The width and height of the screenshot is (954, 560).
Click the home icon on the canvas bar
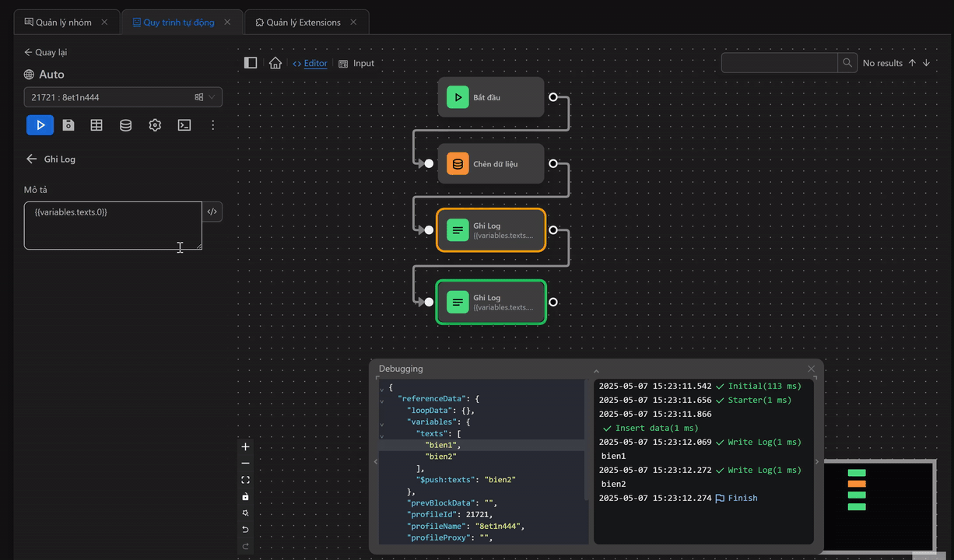click(275, 63)
